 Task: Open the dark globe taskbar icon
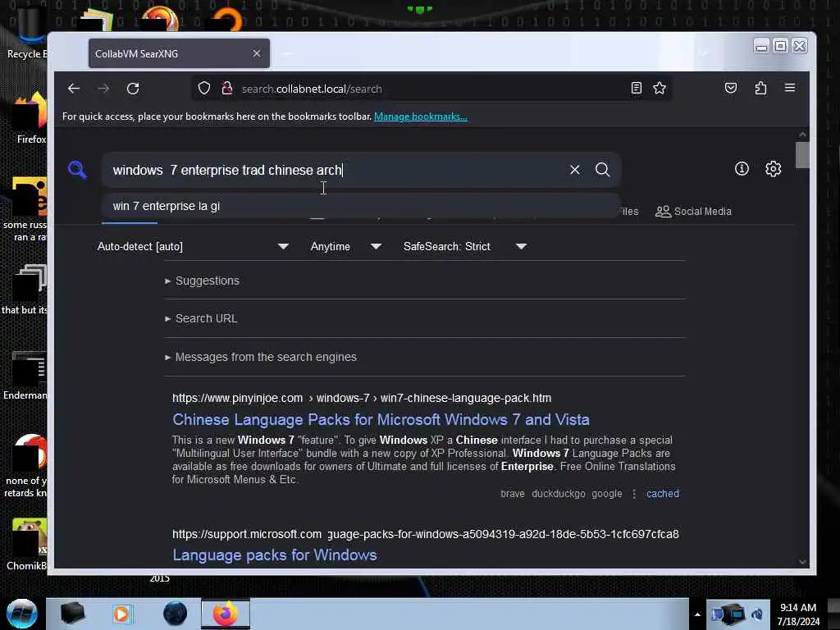pyautogui.click(x=176, y=614)
